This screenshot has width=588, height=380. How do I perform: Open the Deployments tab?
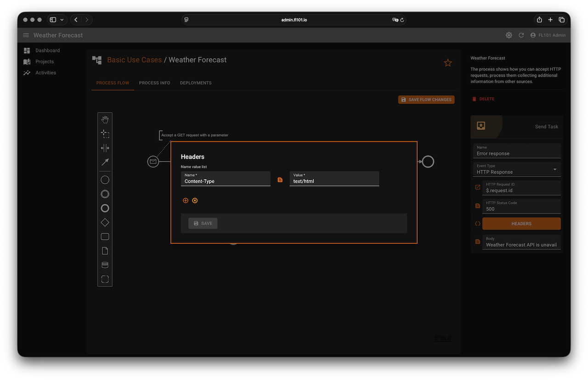pos(196,83)
